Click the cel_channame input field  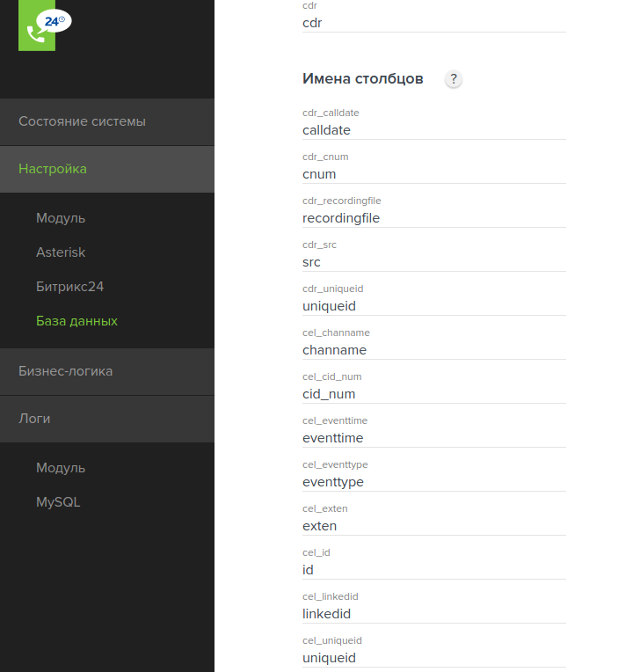tap(434, 350)
